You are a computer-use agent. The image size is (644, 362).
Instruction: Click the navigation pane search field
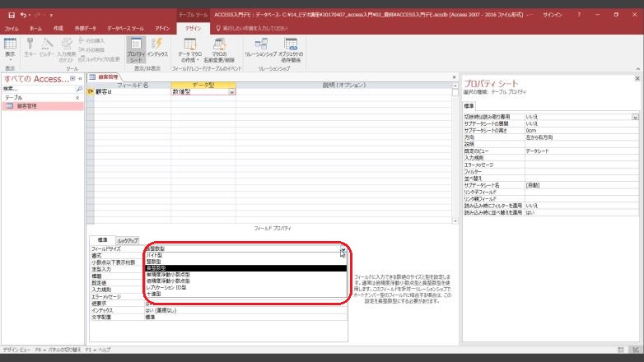coord(39,89)
